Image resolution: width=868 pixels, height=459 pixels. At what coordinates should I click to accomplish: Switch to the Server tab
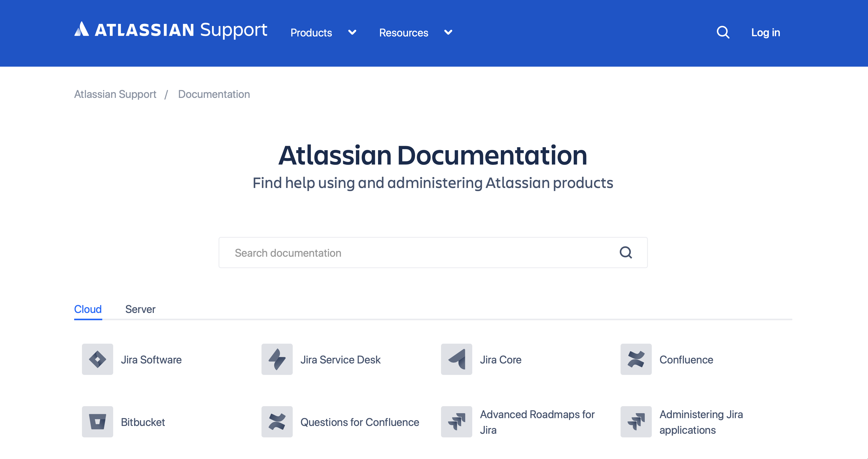[140, 309]
